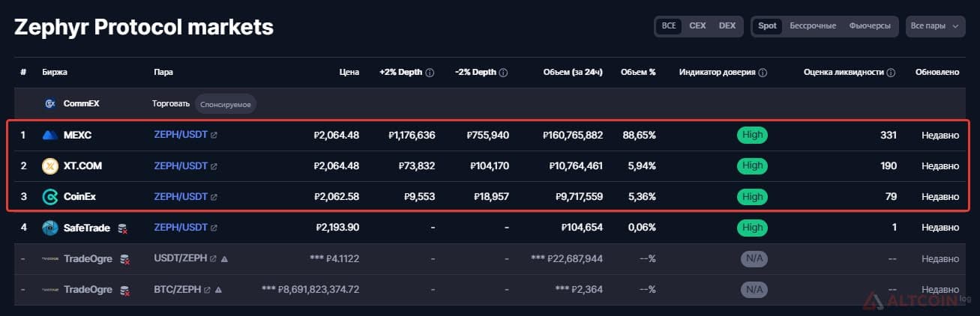Open ZEPH/USDT pair on XT.COM
The height and width of the screenshot is (316, 980).
(181, 165)
